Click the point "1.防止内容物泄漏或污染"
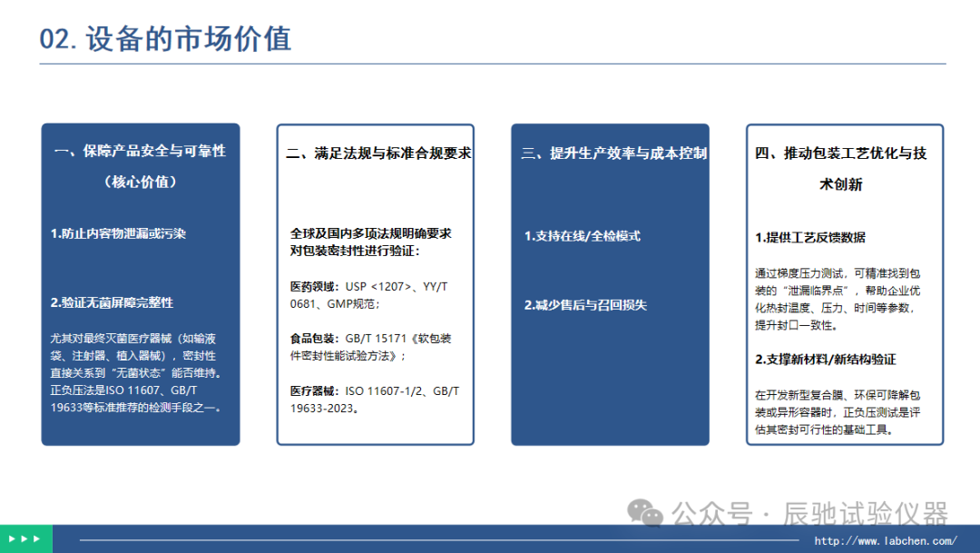Viewport: 980px width, 553px height. tap(118, 234)
